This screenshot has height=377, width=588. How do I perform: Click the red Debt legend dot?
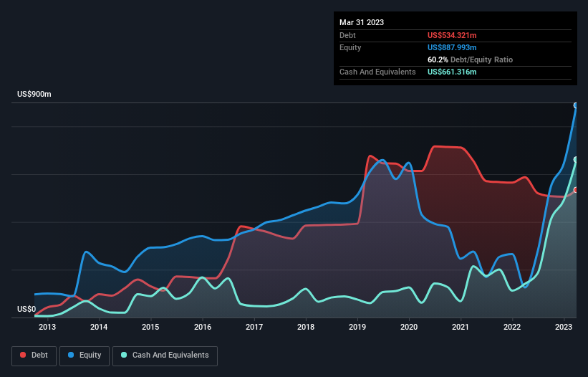coord(23,355)
